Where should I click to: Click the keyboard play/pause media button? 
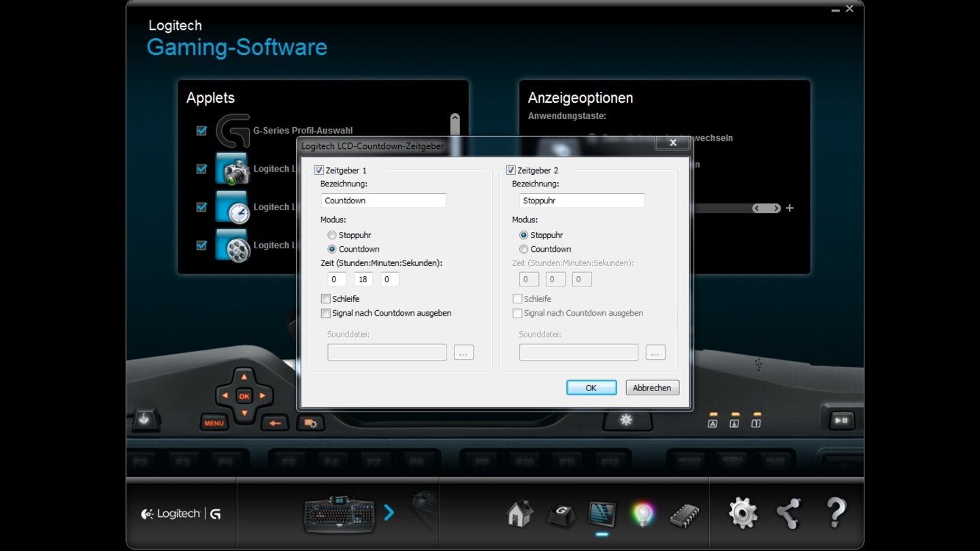click(841, 420)
